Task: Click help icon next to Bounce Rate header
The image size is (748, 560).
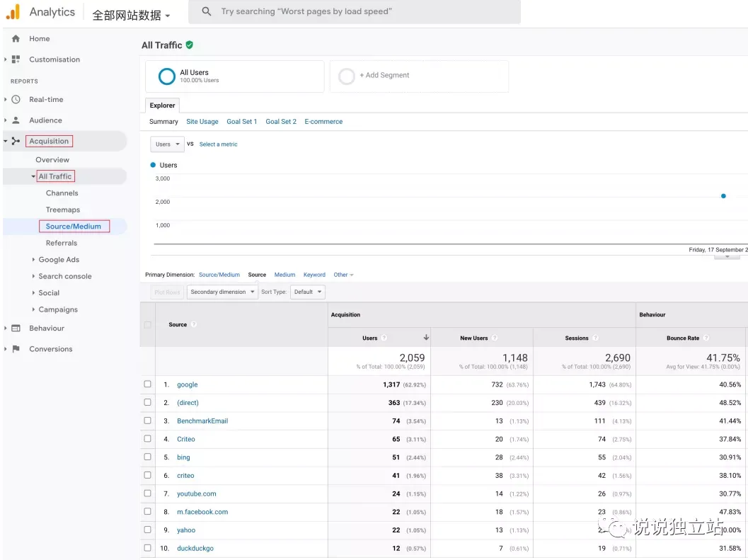Action: tap(706, 338)
